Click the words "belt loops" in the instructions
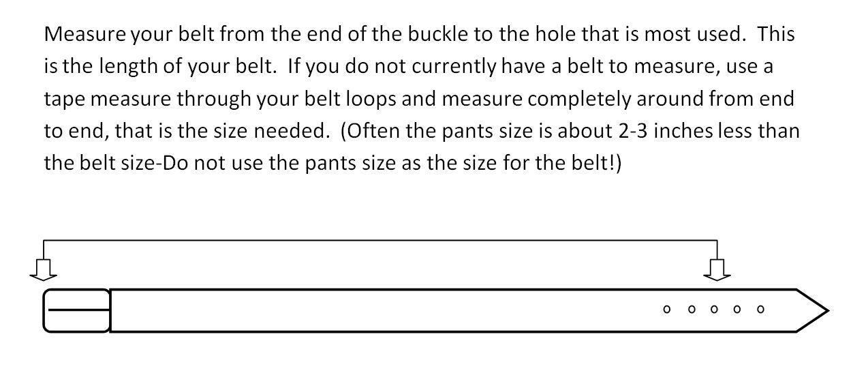This screenshot has width=868, height=388. tap(356, 100)
